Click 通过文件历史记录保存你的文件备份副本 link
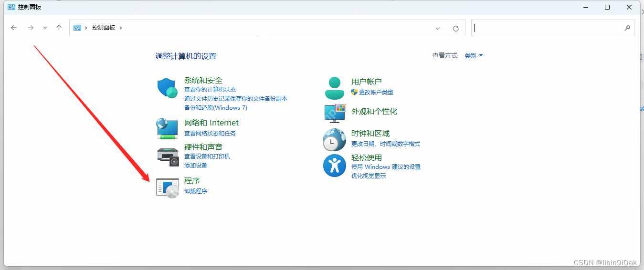This screenshot has height=270, width=644. pyautogui.click(x=236, y=99)
